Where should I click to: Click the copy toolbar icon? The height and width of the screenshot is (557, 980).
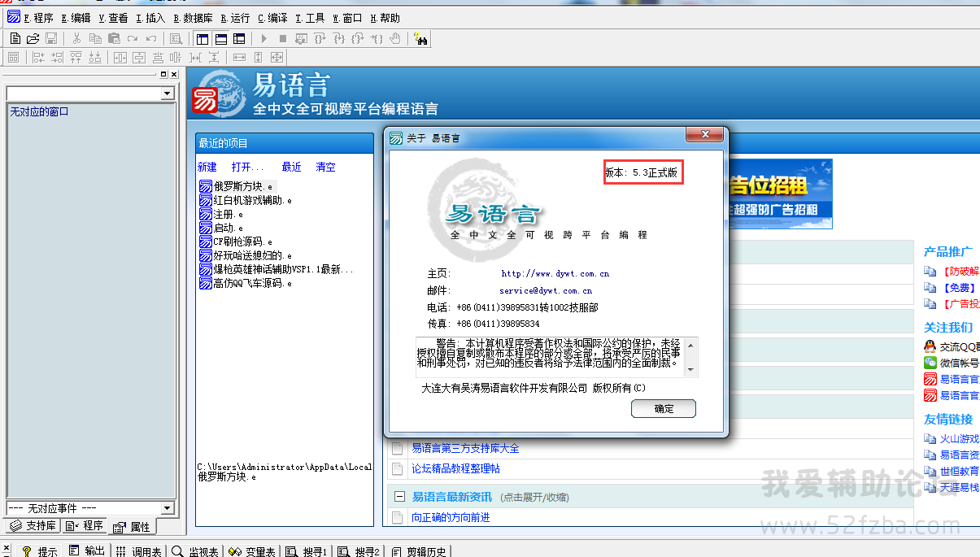(95, 38)
